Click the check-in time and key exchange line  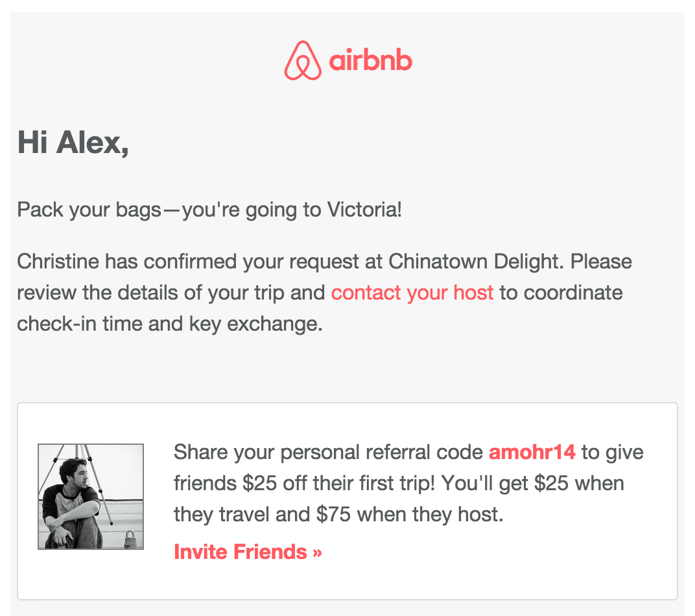click(170, 324)
